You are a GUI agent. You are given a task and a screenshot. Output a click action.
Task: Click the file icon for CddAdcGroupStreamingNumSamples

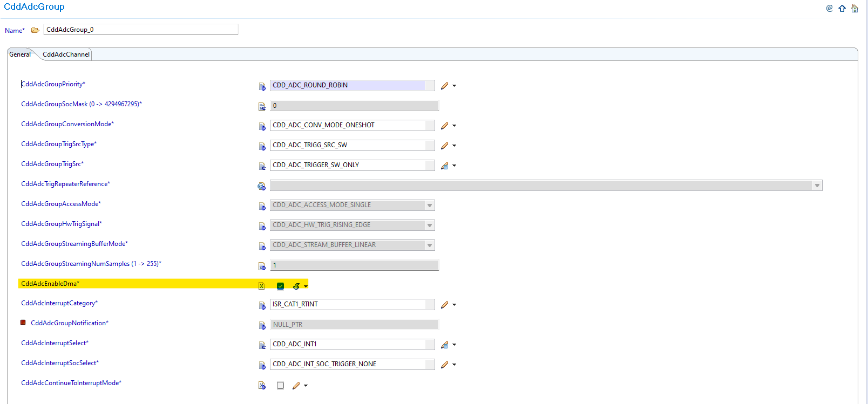click(262, 266)
